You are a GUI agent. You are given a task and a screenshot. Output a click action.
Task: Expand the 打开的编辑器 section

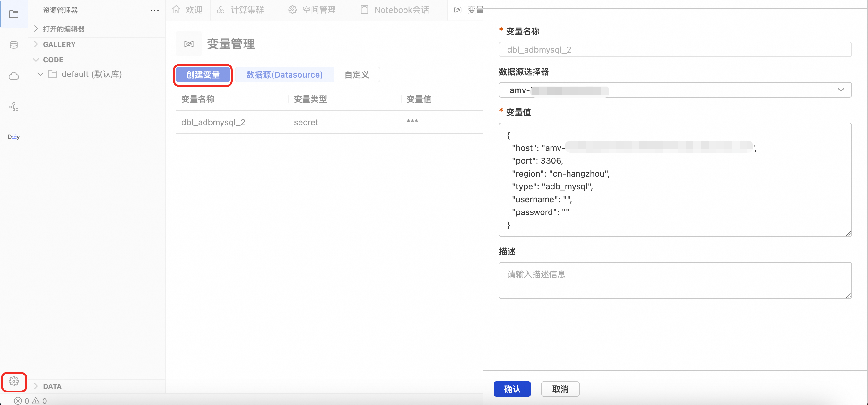(64, 29)
